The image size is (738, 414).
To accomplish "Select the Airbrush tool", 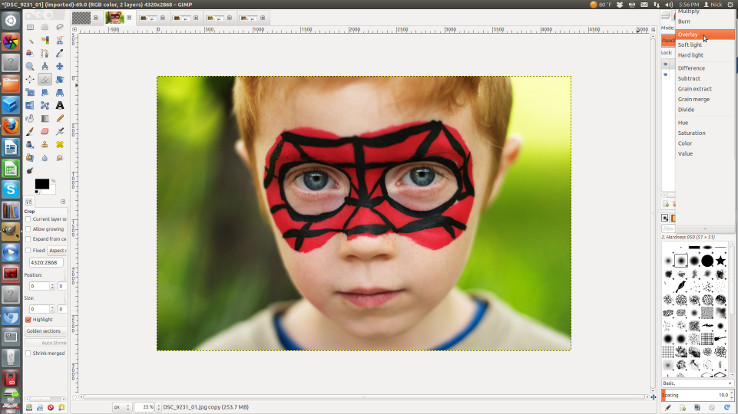I will point(60,132).
